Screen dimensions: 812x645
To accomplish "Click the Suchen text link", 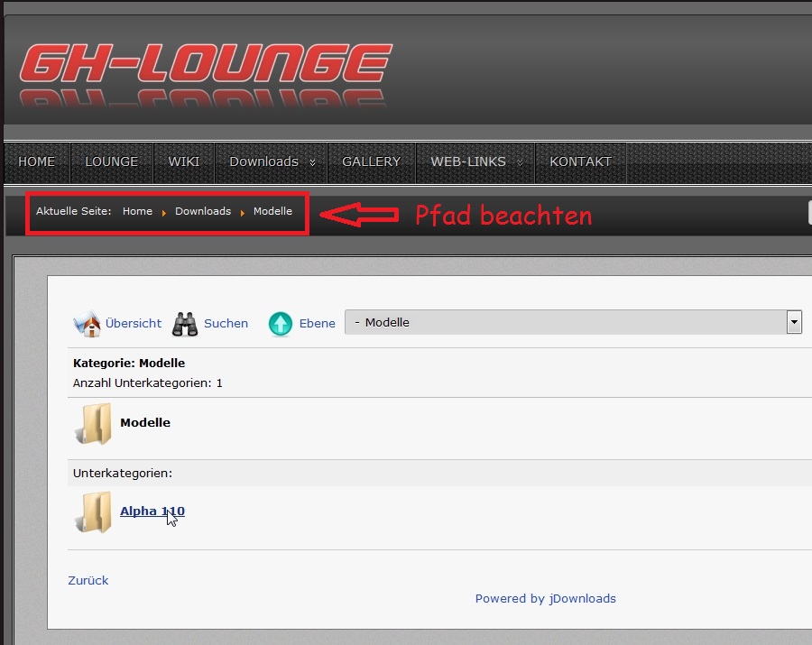I will [x=226, y=324].
